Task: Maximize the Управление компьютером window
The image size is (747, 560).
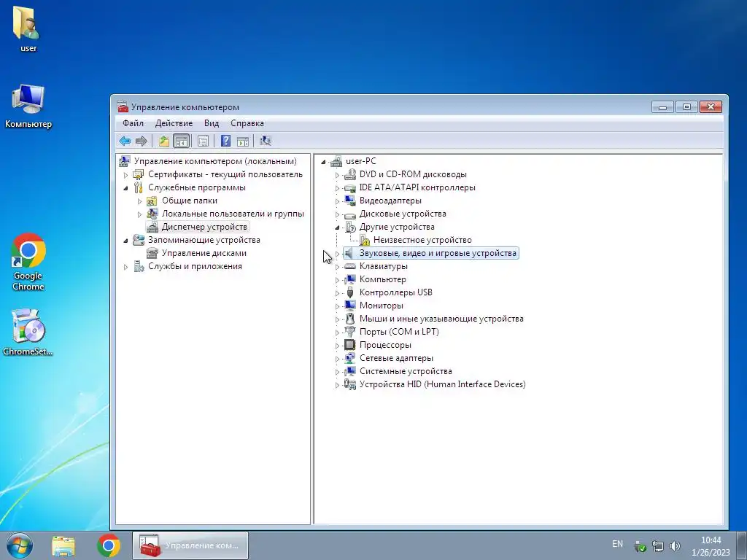Action: point(686,106)
